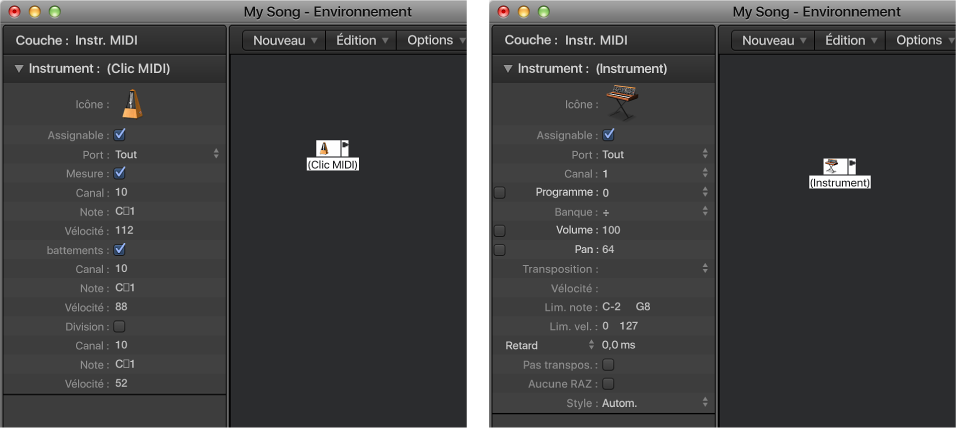Select the Instrument object in the environment
The image size is (956, 428).
click(830, 166)
